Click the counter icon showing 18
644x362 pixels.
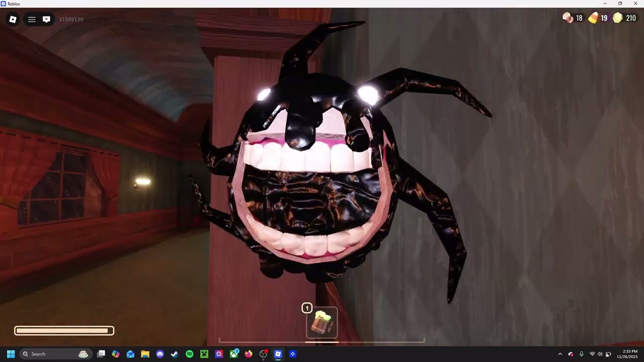(x=568, y=18)
